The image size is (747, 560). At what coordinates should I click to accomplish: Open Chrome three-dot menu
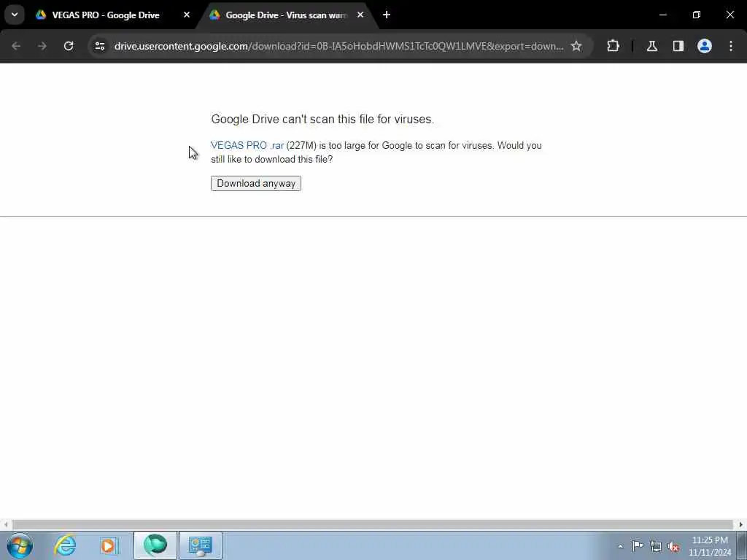[731, 46]
